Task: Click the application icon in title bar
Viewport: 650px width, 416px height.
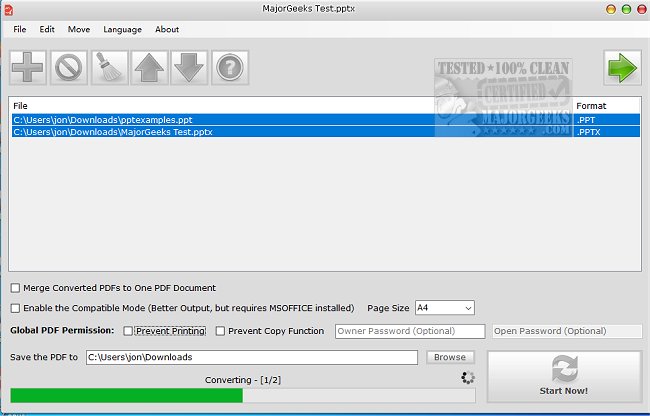Action: 8,10
